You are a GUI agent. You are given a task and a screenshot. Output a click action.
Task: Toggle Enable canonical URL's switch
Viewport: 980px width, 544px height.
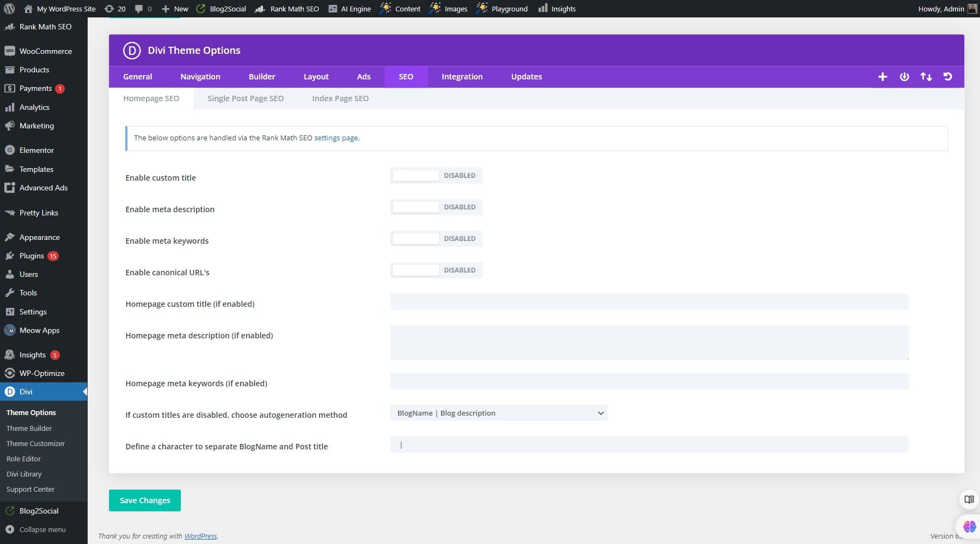pos(415,270)
